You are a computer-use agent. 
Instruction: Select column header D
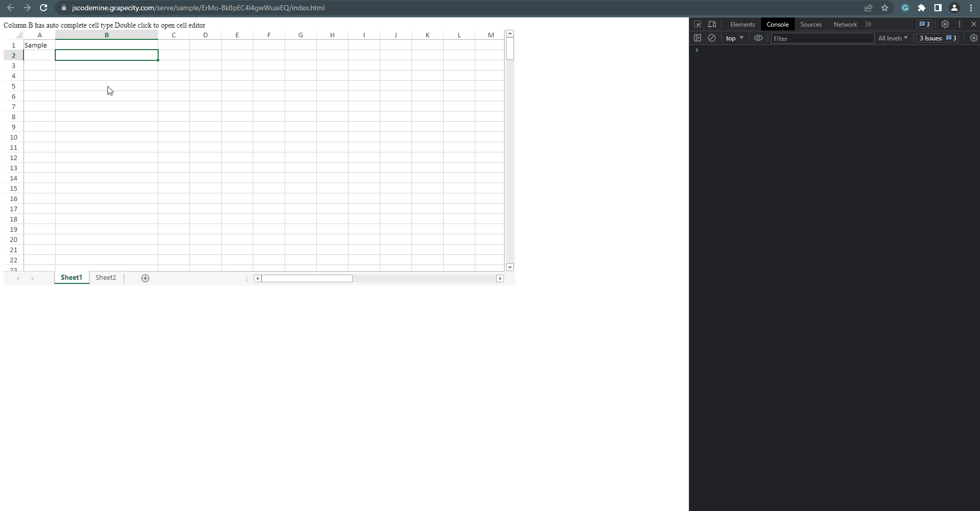coord(205,35)
